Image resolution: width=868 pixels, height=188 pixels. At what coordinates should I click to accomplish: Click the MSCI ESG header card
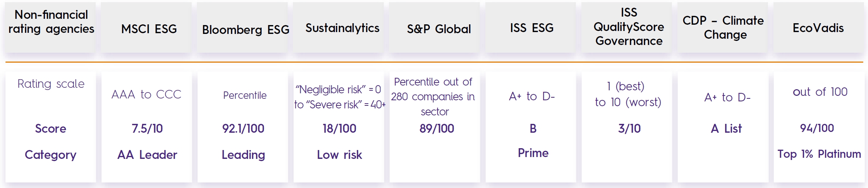pos(149,29)
